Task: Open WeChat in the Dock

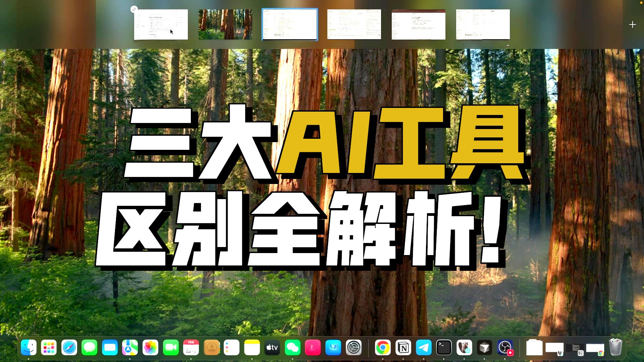Action: (x=292, y=348)
